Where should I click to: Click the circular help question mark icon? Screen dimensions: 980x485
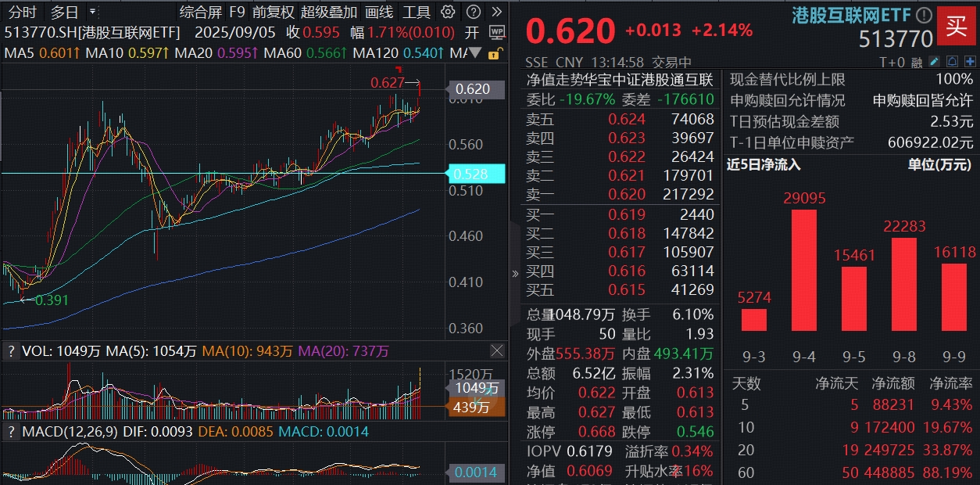point(472,13)
